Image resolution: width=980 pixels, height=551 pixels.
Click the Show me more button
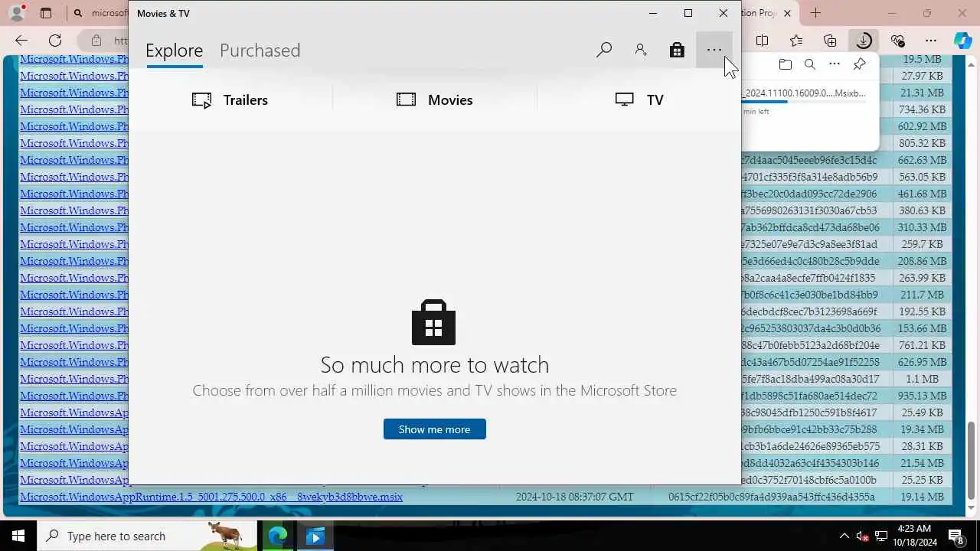(x=434, y=429)
